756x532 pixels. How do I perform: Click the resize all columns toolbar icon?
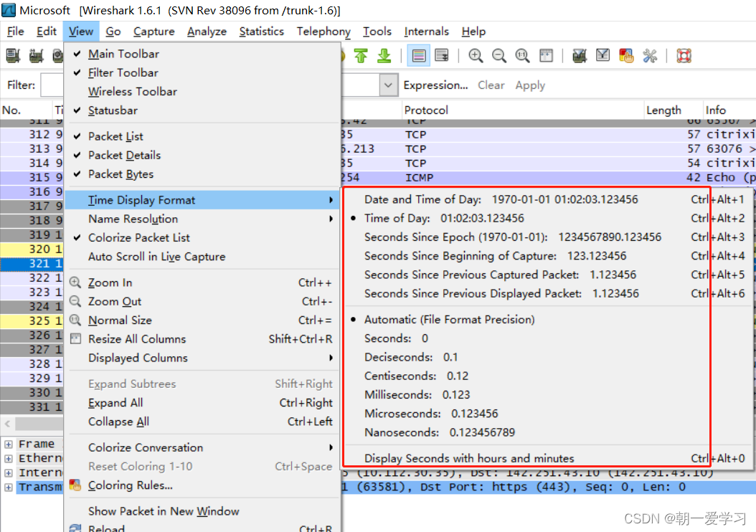coord(546,56)
